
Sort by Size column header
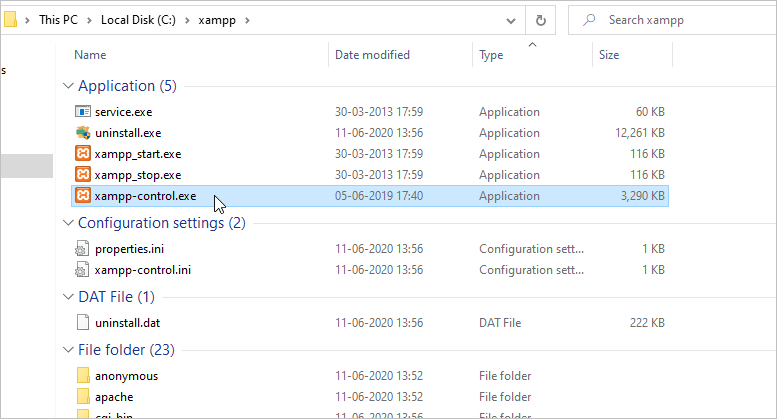click(609, 55)
